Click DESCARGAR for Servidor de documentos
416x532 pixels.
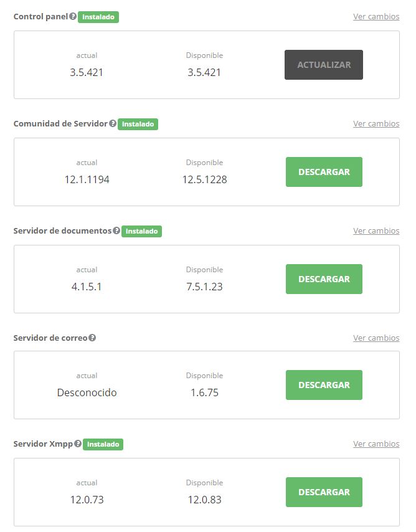coord(324,279)
